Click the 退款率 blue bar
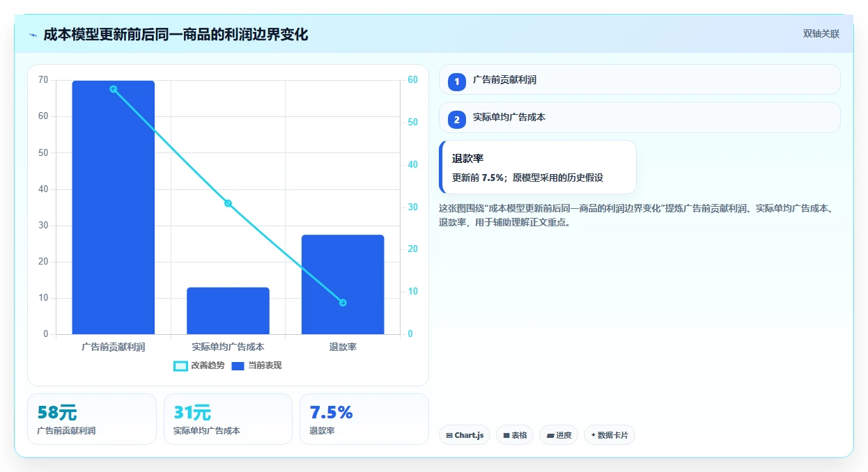 click(343, 285)
